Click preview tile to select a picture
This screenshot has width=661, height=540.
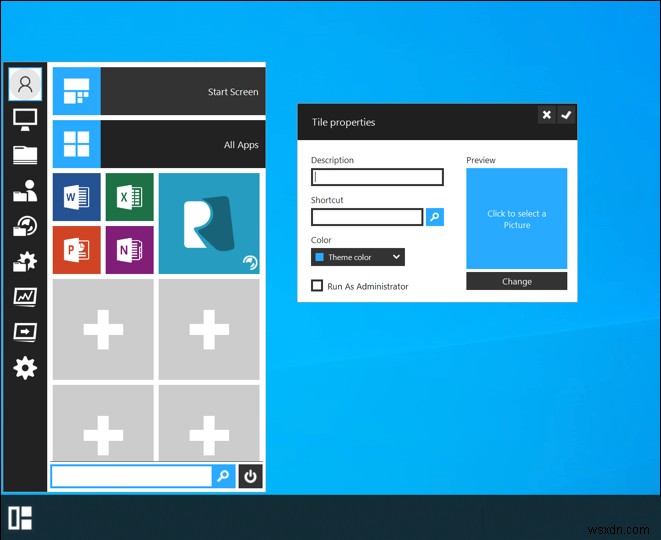(517, 218)
